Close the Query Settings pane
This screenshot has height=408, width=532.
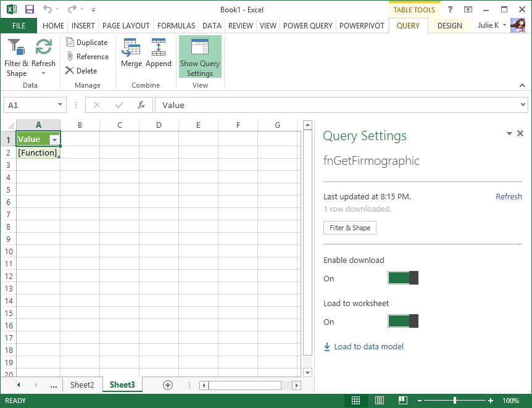click(520, 133)
